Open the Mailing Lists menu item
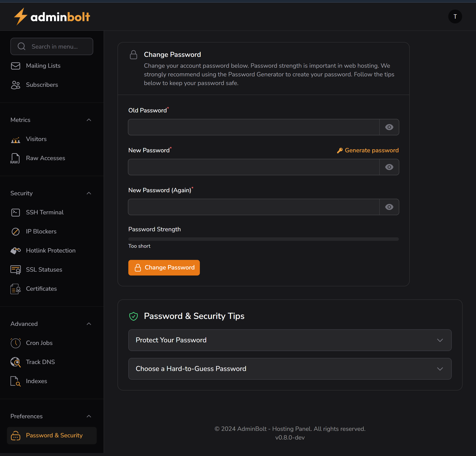Screen dimensions: 476x456 click(x=43, y=66)
